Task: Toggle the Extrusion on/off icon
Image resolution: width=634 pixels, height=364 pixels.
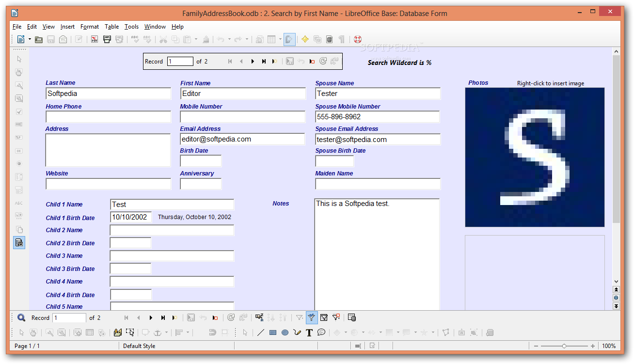Action: [490, 332]
